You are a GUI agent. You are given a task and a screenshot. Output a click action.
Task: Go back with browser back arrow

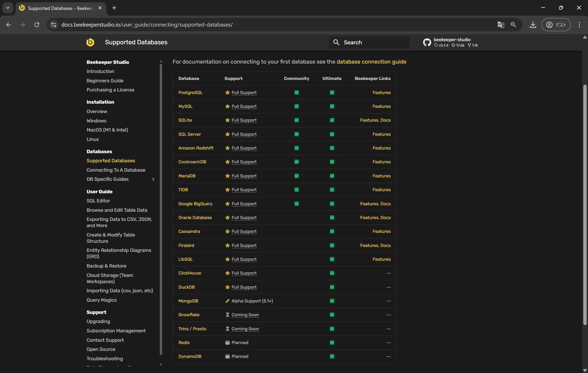pos(9,25)
